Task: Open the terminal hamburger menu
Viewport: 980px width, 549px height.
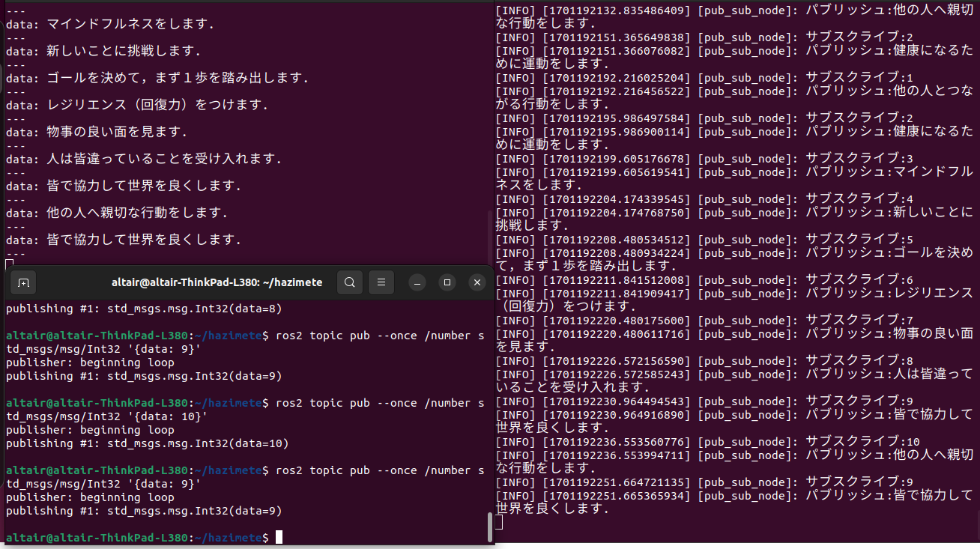Action: pos(381,282)
